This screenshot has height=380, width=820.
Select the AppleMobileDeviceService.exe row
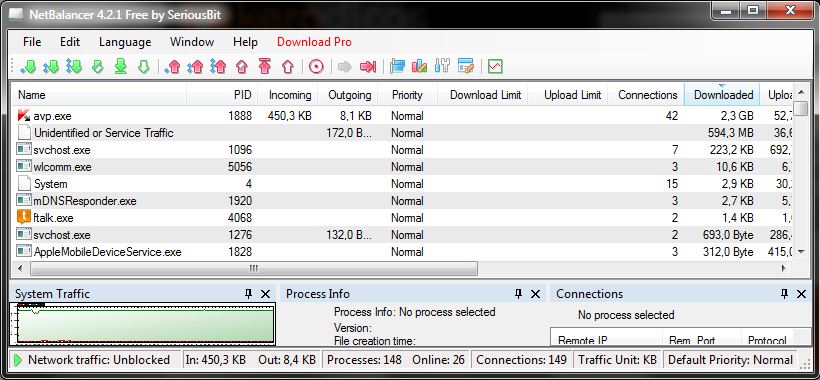point(403,252)
